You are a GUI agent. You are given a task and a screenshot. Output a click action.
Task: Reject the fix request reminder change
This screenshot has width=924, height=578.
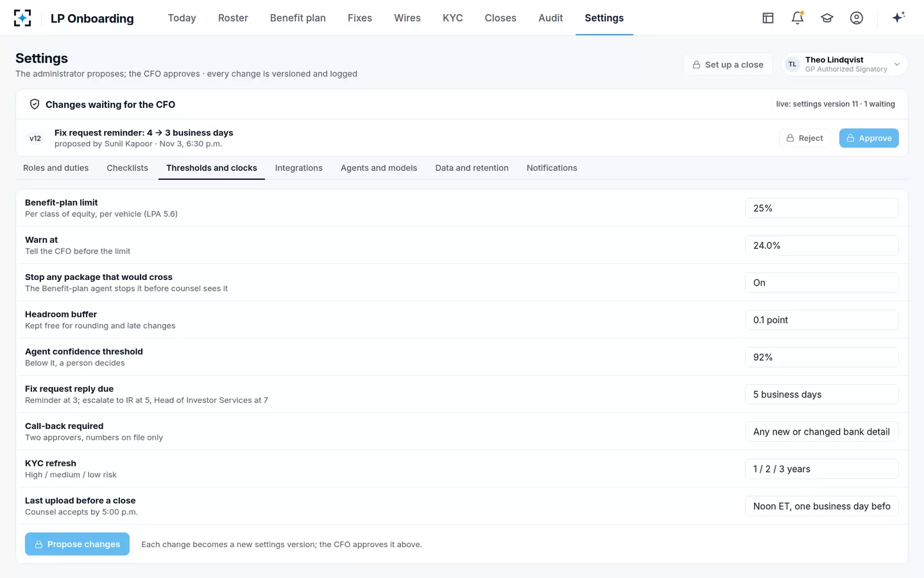[805, 138]
